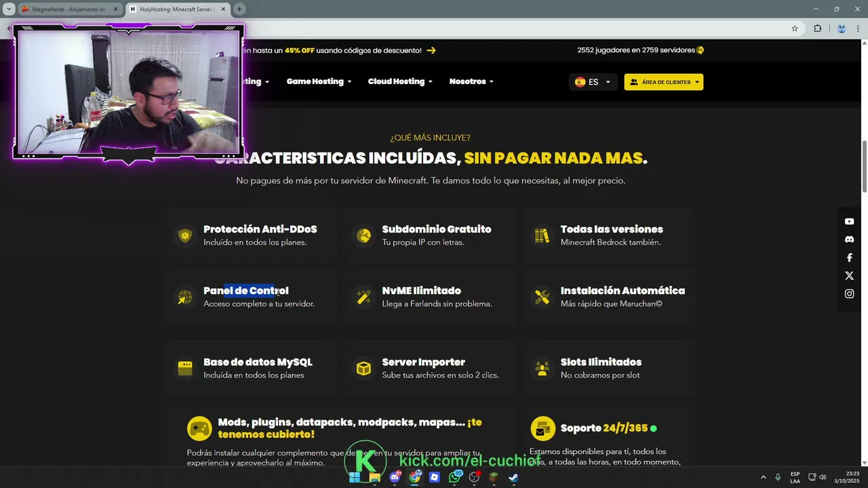
Task: Open the Chrome tab search dropdown
Action: [9, 9]
